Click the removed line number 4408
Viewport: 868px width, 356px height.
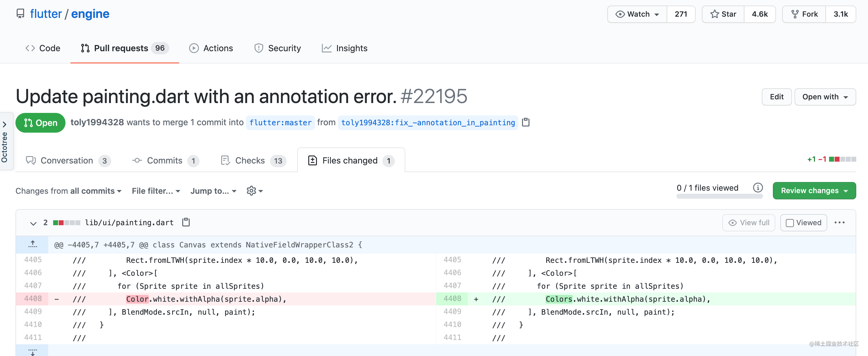(x=33, y=298)
